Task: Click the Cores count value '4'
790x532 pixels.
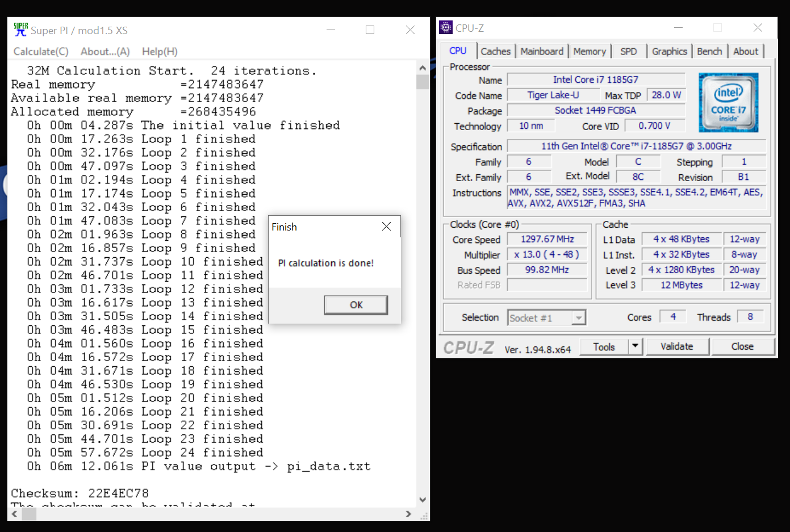Action: point(673,317)
